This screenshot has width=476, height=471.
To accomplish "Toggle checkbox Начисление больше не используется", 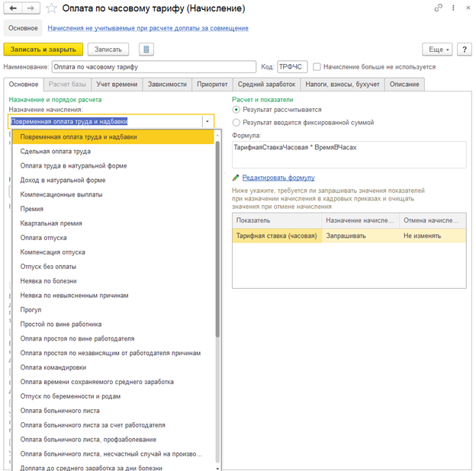I will coord(317,67).
